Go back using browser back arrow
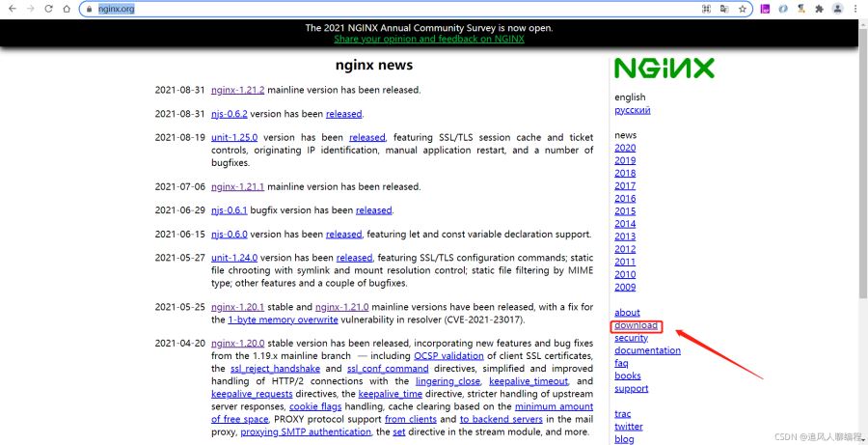 tap(13, 9)
